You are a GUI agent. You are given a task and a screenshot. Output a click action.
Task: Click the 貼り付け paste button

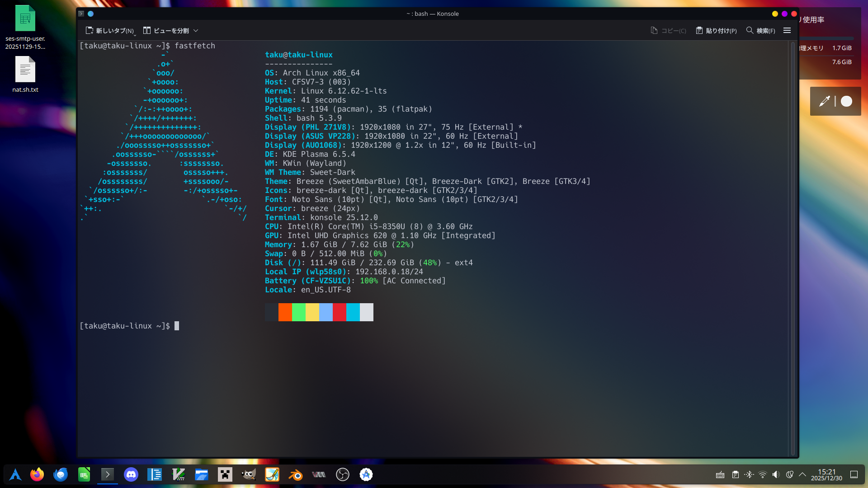717,31
